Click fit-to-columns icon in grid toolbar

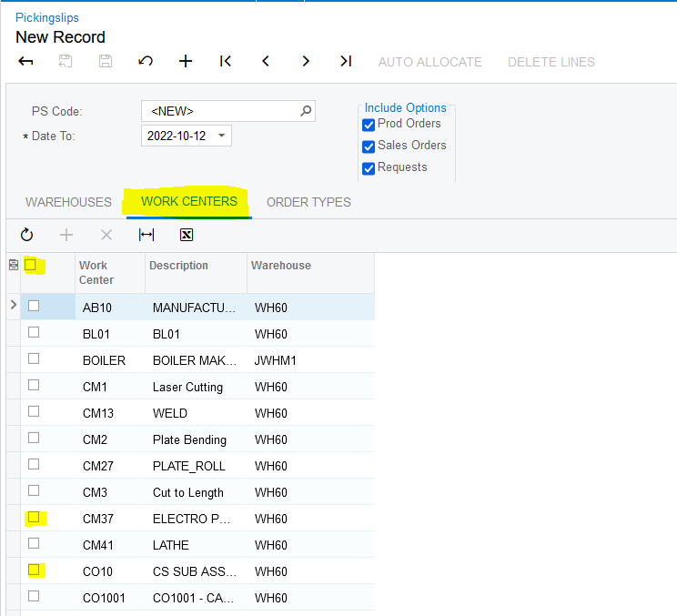click(x=147, y=235)
